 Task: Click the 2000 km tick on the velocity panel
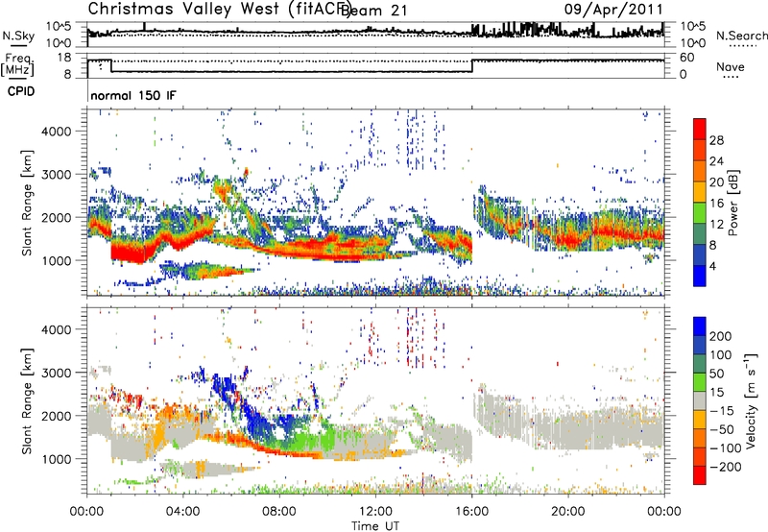(x=56, y=416)
